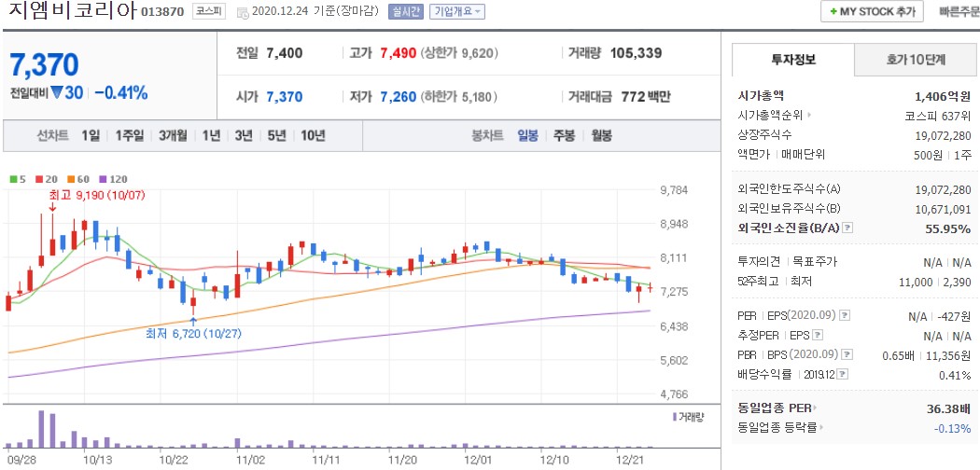Click the stock code 013870
Image resolution: width=980 pixels, height=470 pixels.
pos(163,12)
